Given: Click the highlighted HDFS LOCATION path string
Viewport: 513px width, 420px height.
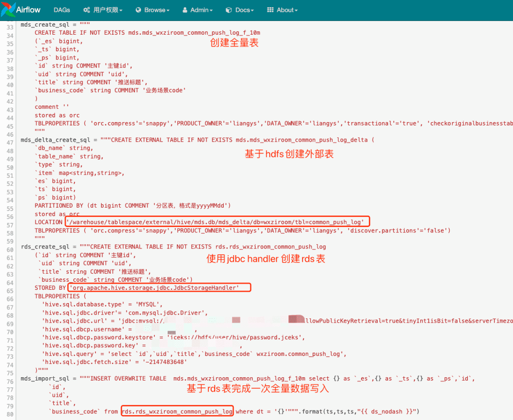Looking at the screenshot, I should click(x=218, y=222).
